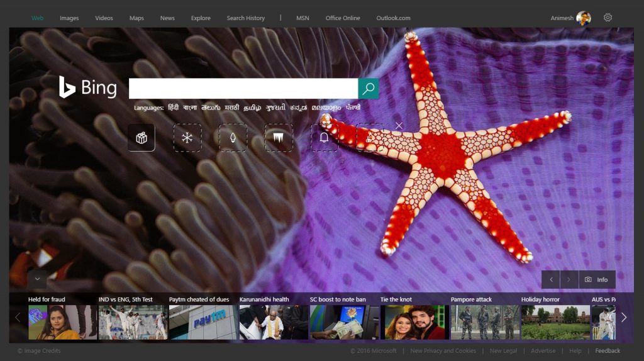Click inside the Bing search box

point(243,89)
